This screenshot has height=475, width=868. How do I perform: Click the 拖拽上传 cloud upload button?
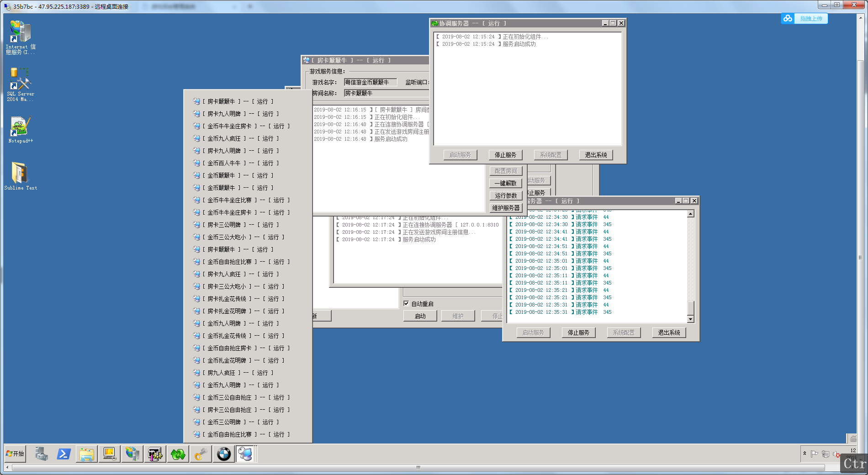coord(804,19)
